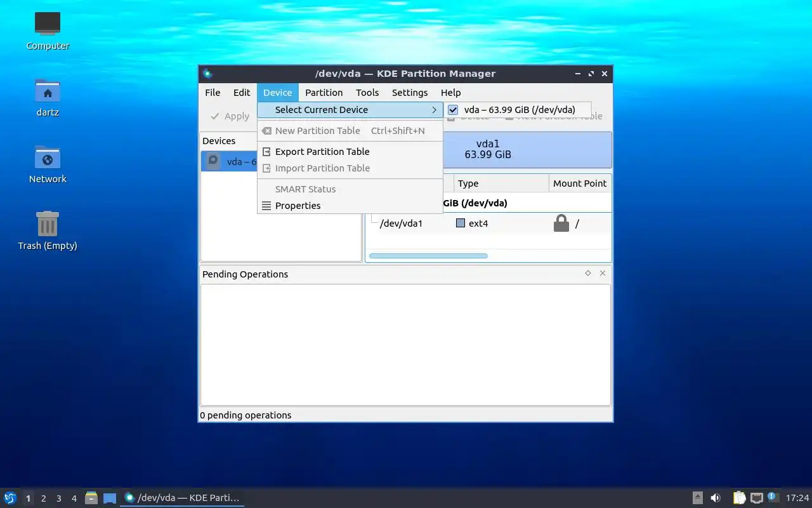Open the clipboard manager tray icon
The image size is (812, 508).
740,498
